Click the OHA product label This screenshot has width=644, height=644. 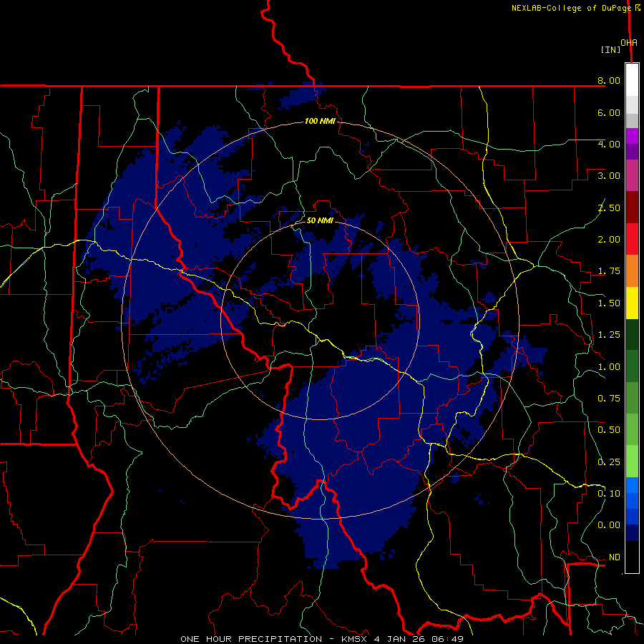(x=629, y=43)
